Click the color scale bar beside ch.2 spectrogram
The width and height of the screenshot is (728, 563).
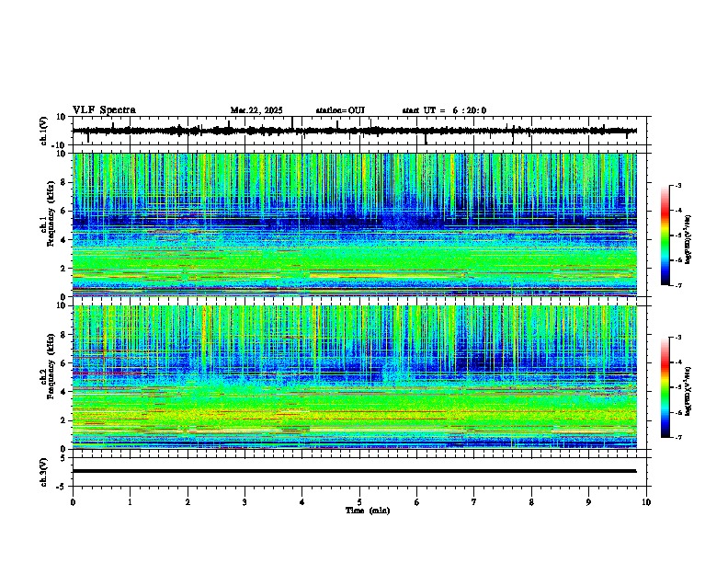665,387
